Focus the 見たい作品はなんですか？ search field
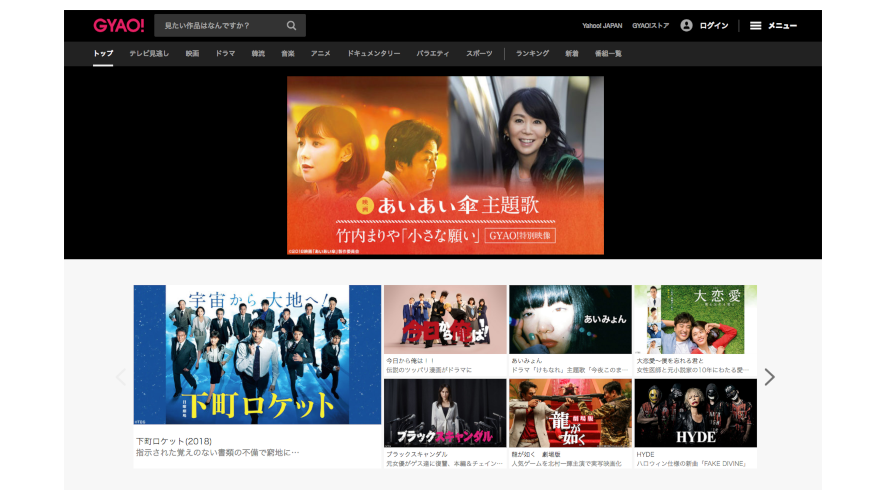Screen dimensions: 880x500 coord(230,25)
